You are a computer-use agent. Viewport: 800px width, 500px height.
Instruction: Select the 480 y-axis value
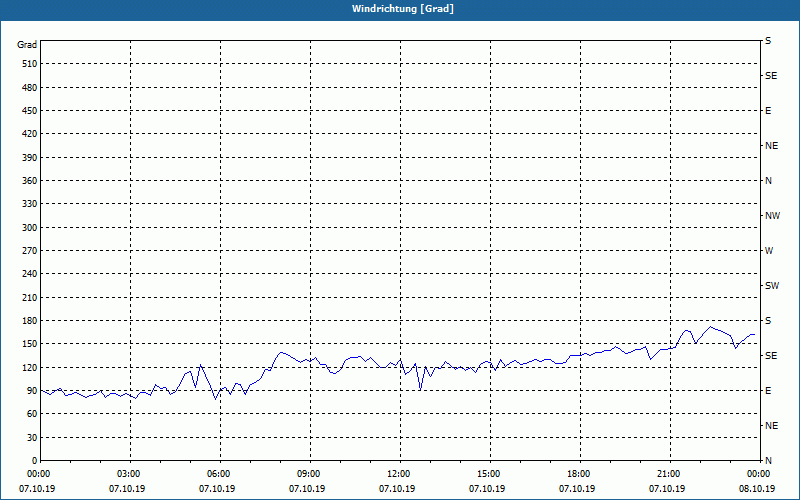click(30, 88)
